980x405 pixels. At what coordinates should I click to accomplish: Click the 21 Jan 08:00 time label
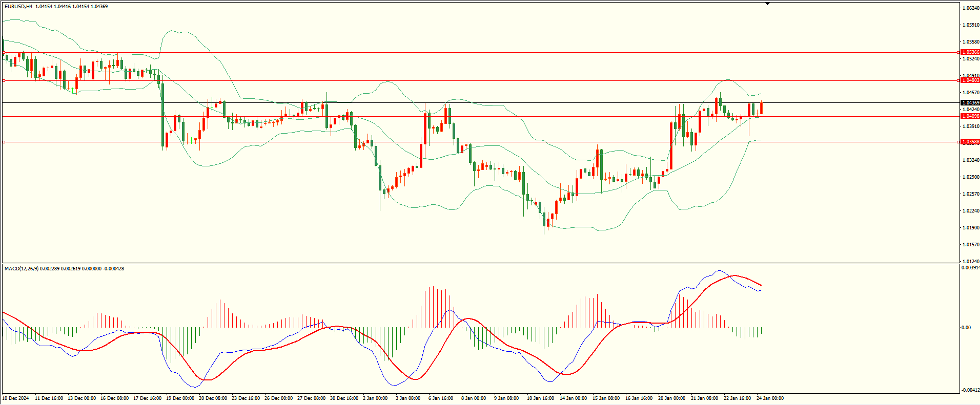click(704, 398)
